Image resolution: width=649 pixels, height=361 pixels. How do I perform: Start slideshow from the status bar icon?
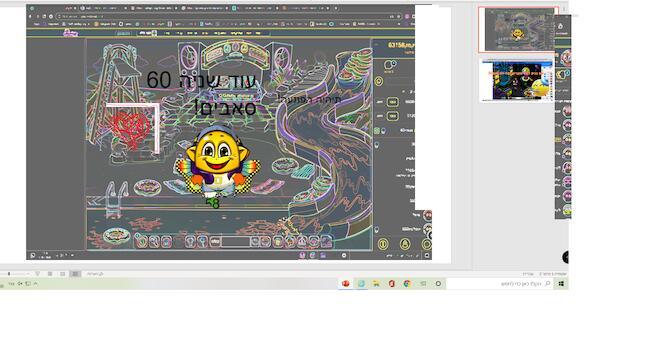38,274
